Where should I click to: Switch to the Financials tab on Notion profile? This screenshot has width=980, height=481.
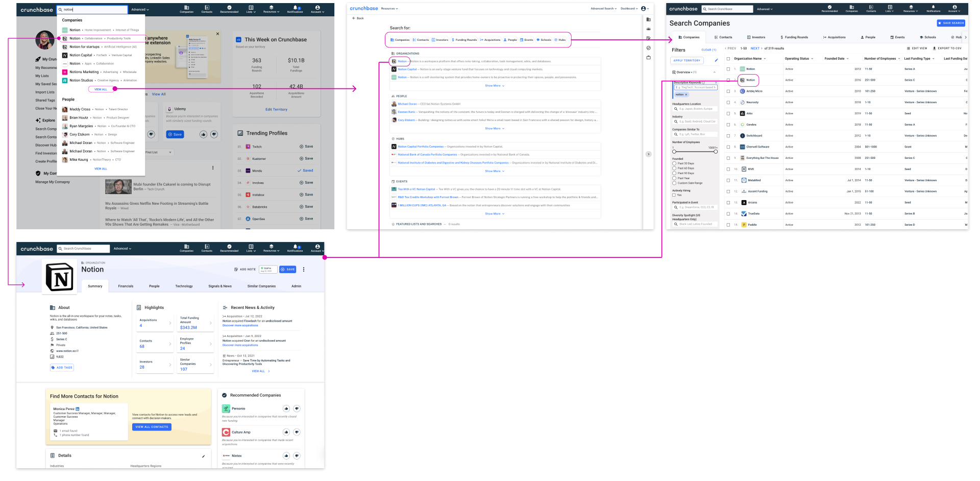[x=126, y=286]
